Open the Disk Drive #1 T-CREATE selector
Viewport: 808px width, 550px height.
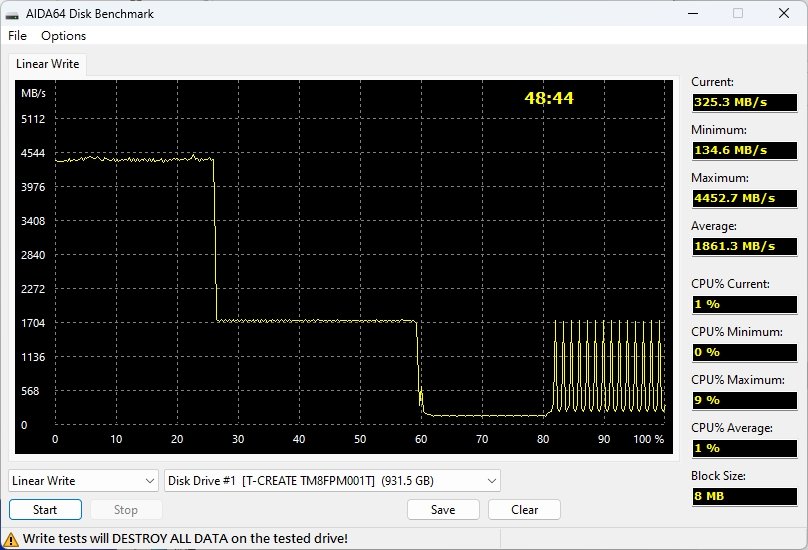pos(332,481)
